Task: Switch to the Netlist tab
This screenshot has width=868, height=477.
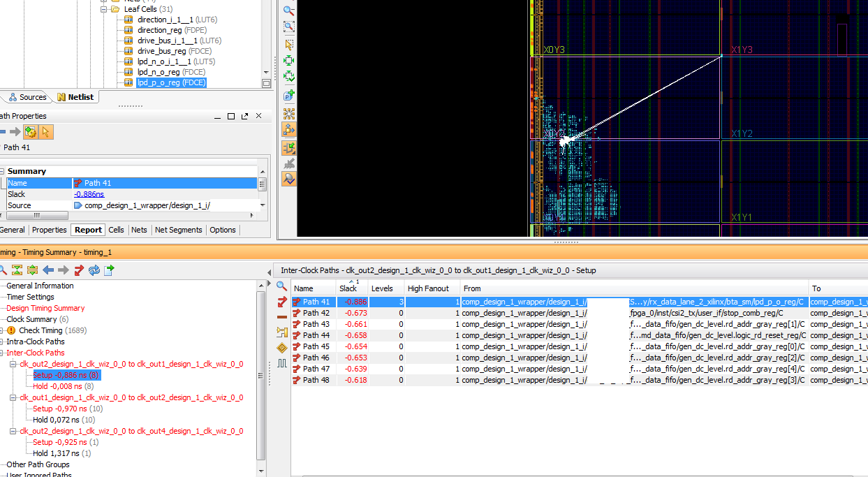Action: (75, 97)
